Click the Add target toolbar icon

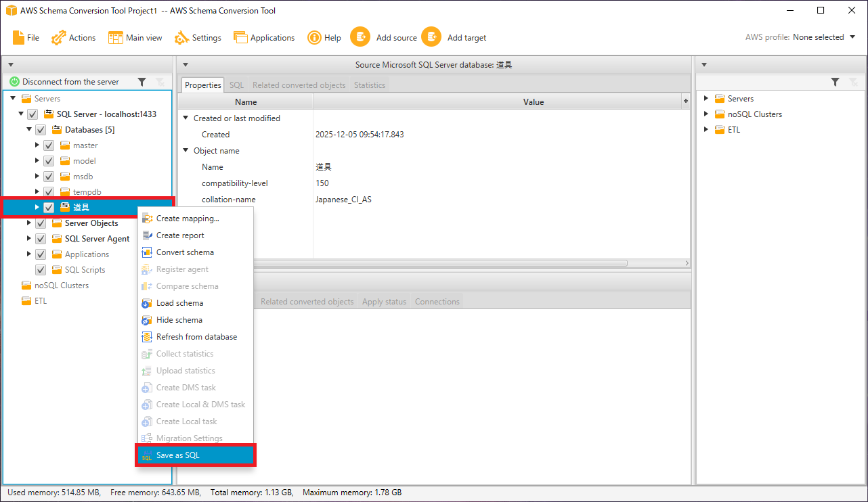point(431,37)
